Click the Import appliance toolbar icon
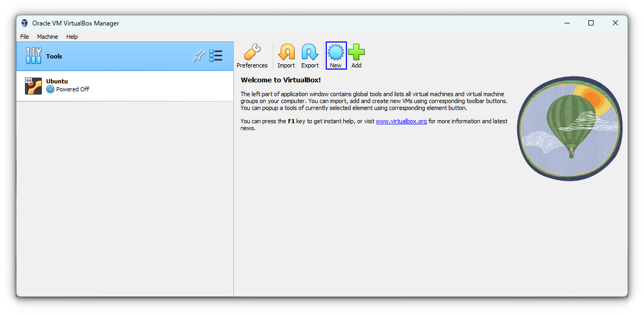 coord(286,56)
